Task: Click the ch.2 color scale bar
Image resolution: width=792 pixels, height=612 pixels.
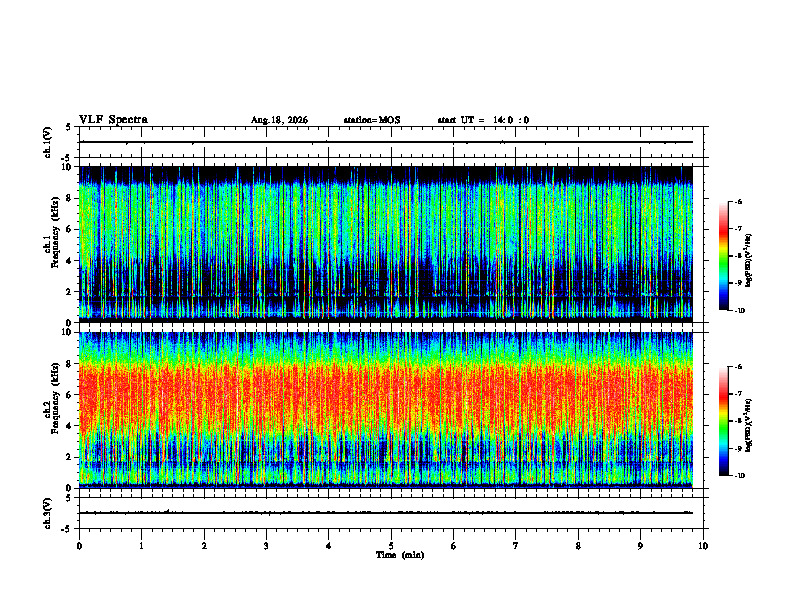Action: tap(723, 421)
